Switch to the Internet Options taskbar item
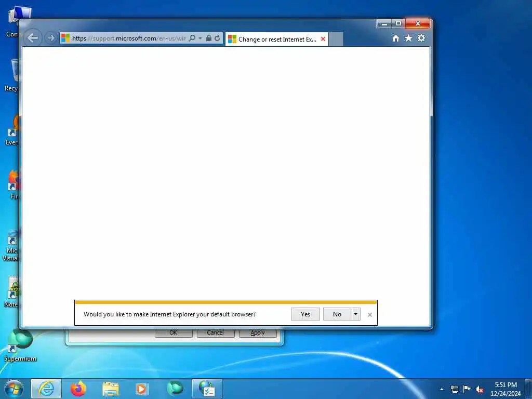The height and width of the screenshot is (399, 532). (x=207, y=389)
